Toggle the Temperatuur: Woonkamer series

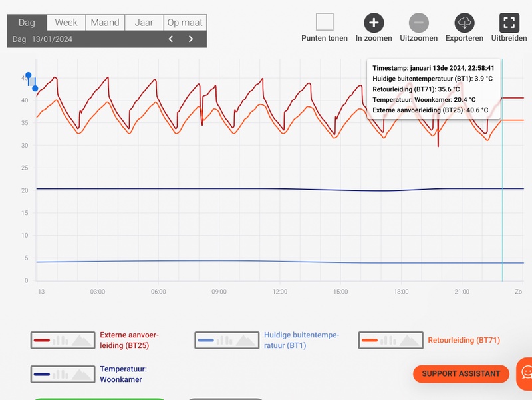coord(123,374)
